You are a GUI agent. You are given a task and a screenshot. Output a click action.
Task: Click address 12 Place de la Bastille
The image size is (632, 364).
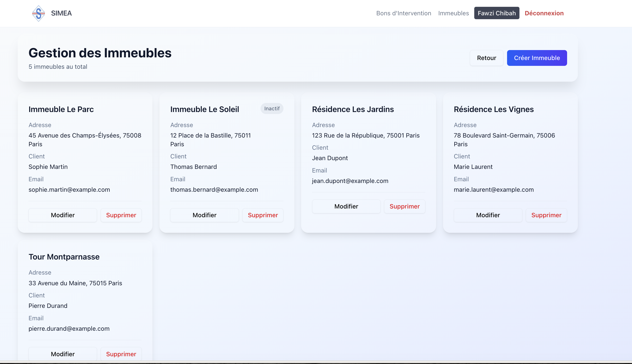210,140
